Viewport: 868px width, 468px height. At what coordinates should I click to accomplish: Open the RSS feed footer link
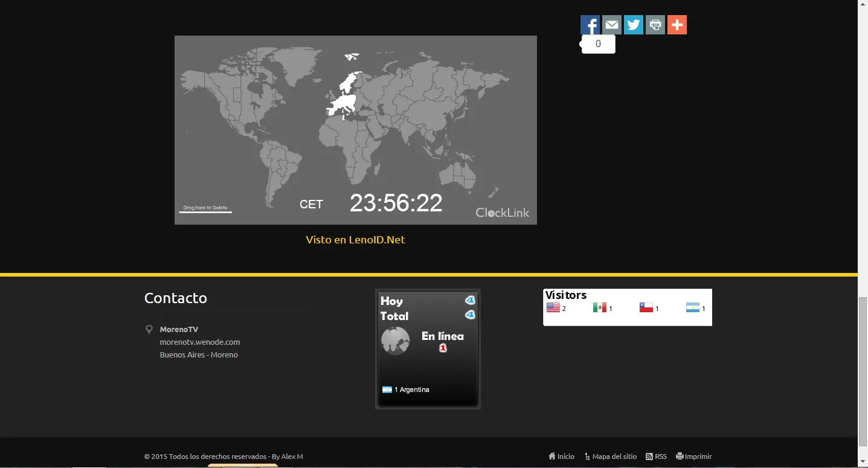click(x=657, y=457)
